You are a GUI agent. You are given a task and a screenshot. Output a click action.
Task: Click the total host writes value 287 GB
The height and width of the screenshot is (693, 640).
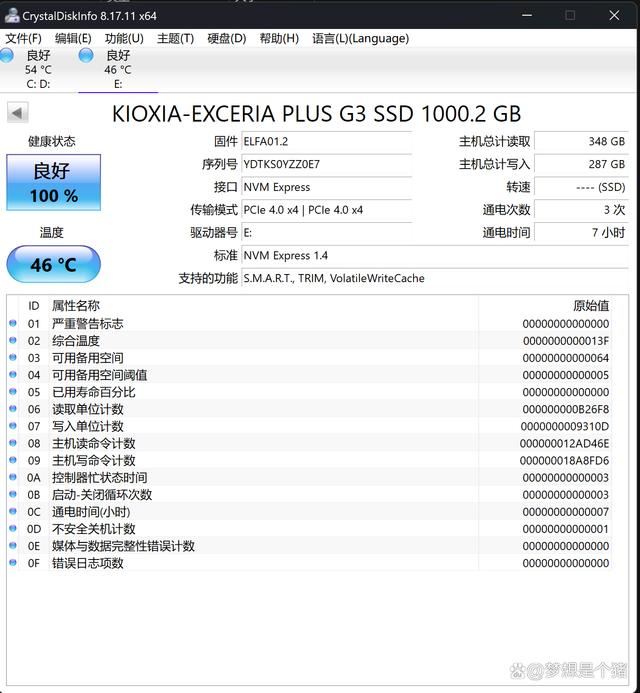coord(581,164)
